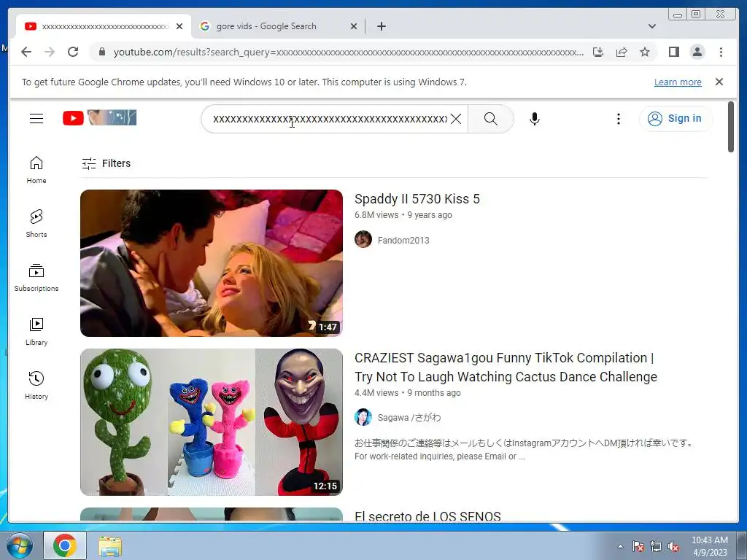Viewport: 747px width, 560px height.
Task: Open the Filters options
Action: coord(106,163)
